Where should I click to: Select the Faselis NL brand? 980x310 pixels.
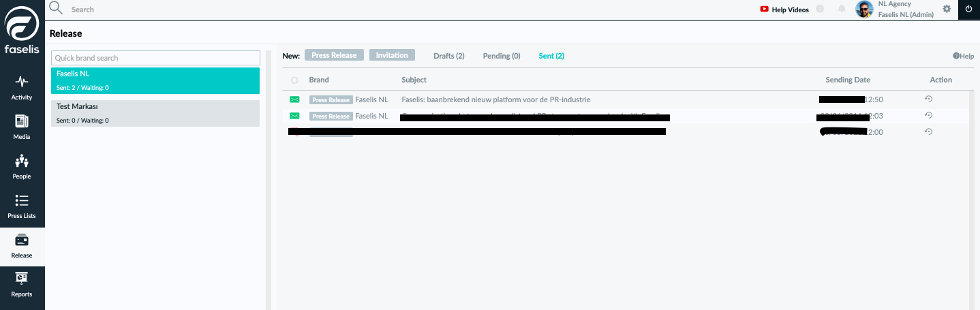pyautogui.click(x=155, y=80)
